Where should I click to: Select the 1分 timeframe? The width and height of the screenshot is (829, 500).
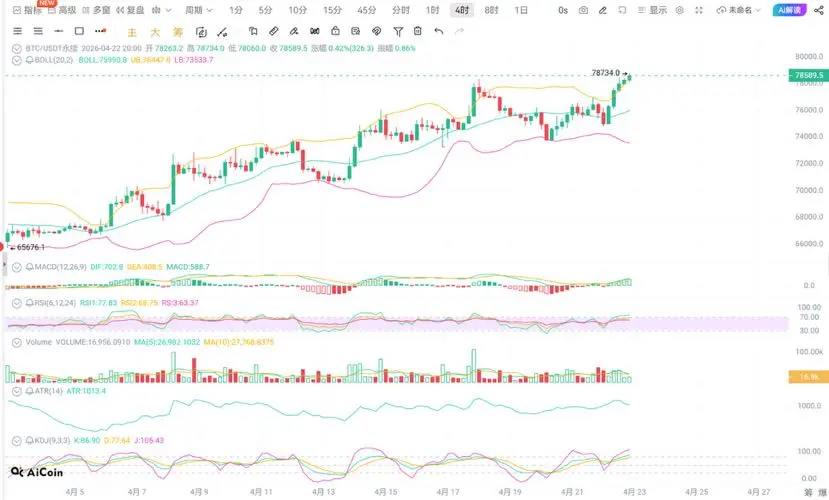(x=236, y=10)
